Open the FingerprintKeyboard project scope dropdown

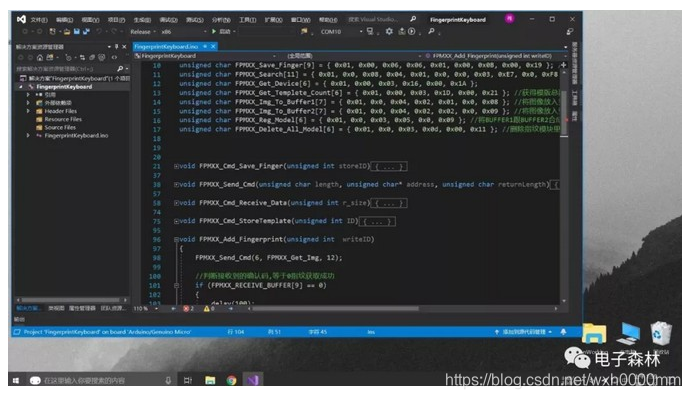(x=205, y=56)
